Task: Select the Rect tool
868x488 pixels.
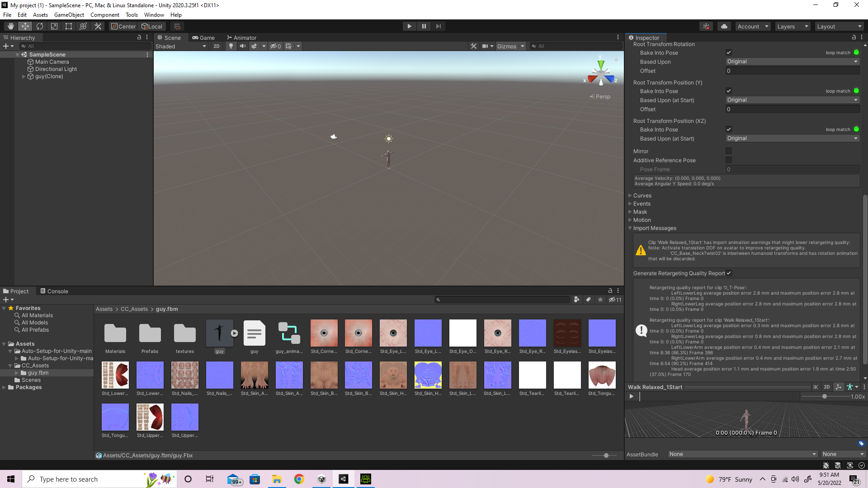Action: click(x=69, y=26)
